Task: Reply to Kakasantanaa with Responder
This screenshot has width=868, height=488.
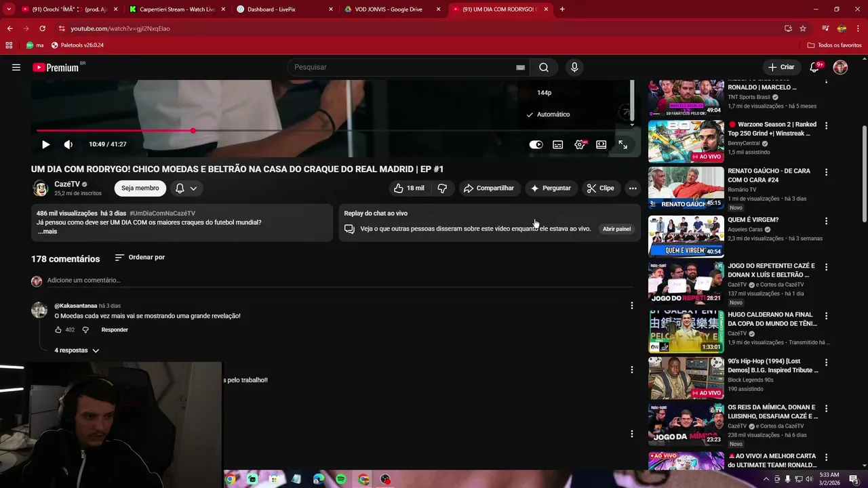Action: click(115, 330)
